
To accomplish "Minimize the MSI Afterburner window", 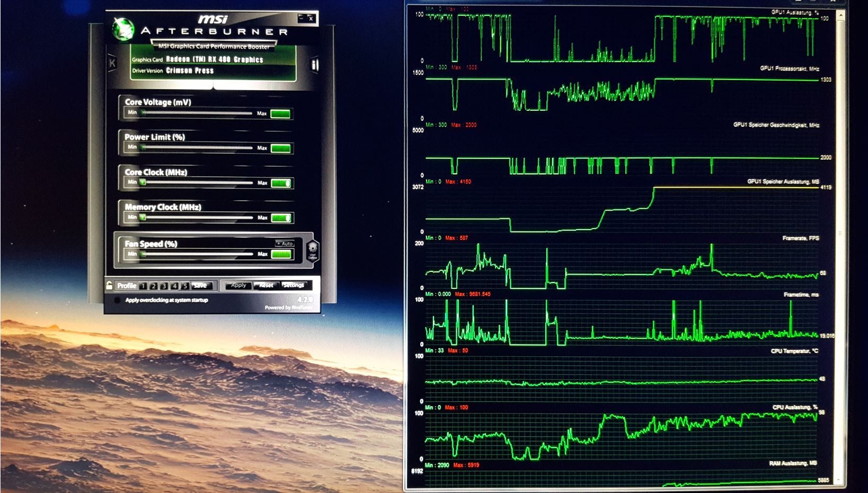I will point(302,18).
